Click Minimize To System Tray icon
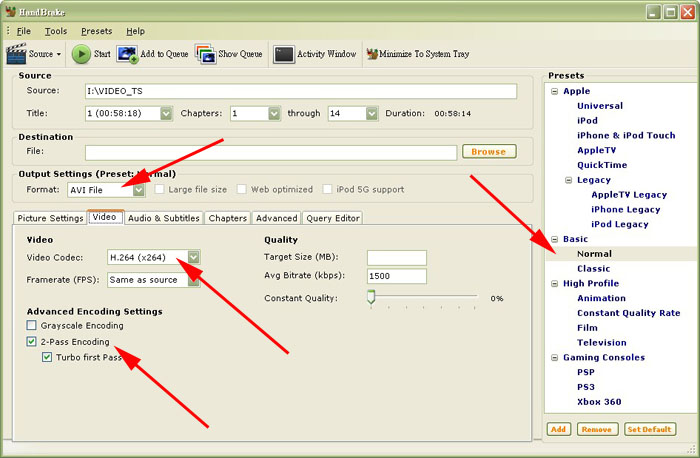700x458 pixels. pos(372,54)
